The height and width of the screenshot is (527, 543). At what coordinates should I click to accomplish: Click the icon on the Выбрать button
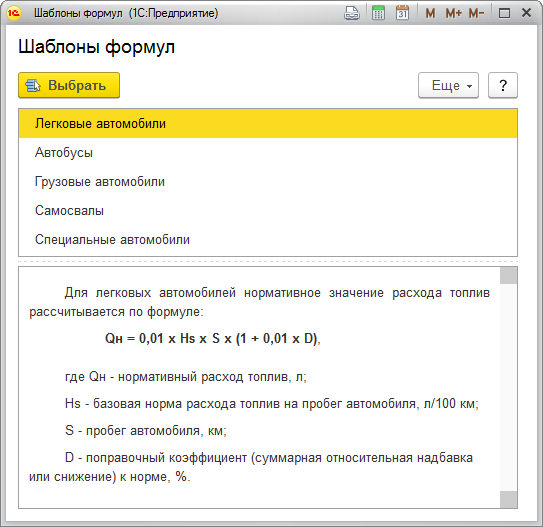tap(33, 86)
